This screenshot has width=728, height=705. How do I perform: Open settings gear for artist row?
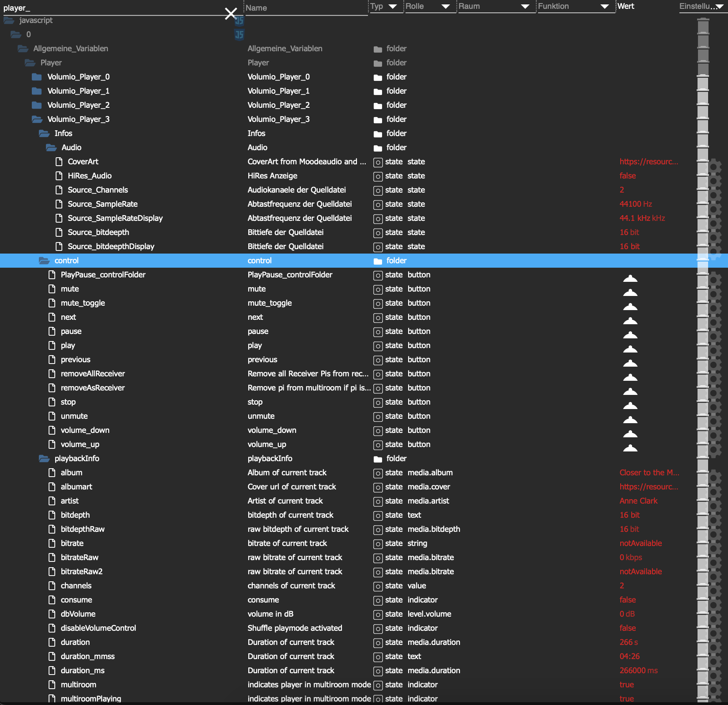pyautogui.click(x=714, y=506)
